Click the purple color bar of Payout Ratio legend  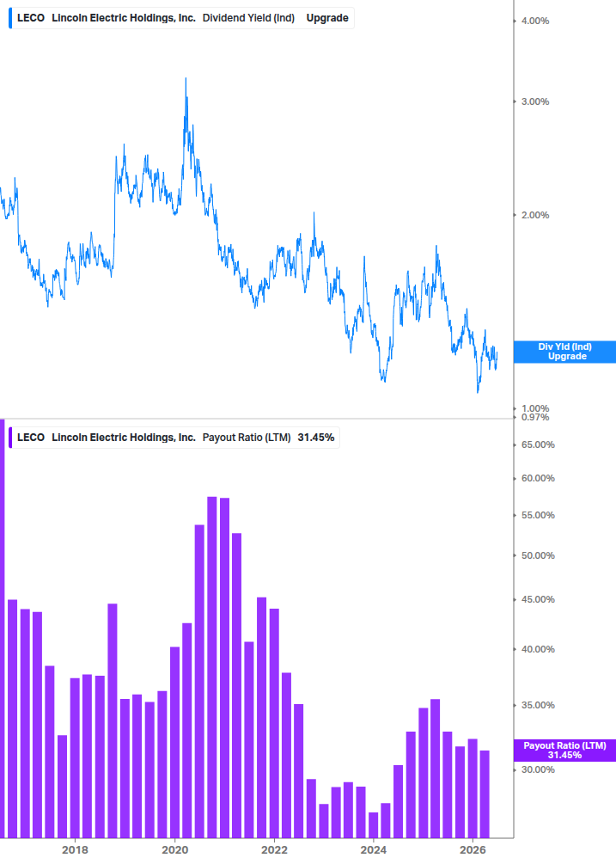10,438
